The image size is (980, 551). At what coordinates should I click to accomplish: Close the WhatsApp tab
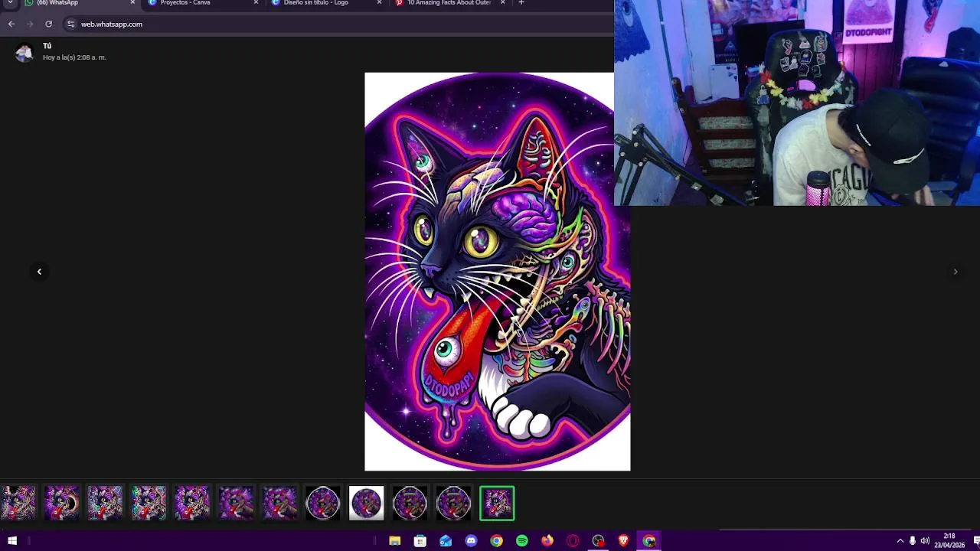coord(132,3)
